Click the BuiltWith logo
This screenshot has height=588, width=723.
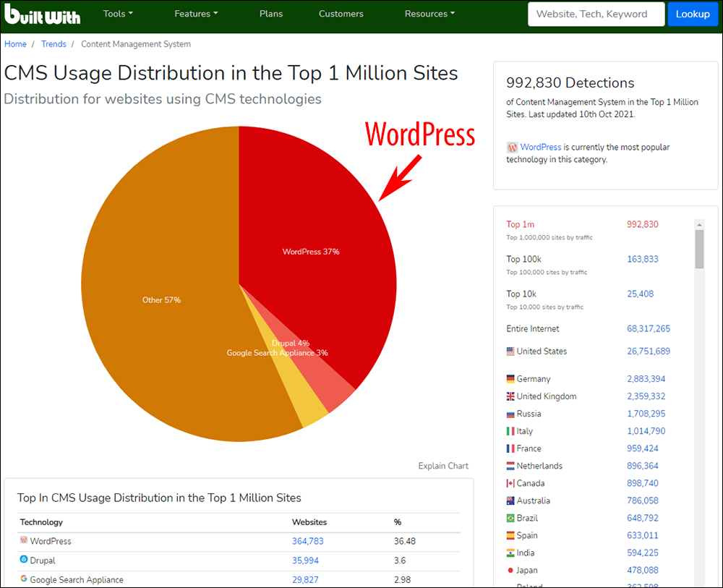42,14
